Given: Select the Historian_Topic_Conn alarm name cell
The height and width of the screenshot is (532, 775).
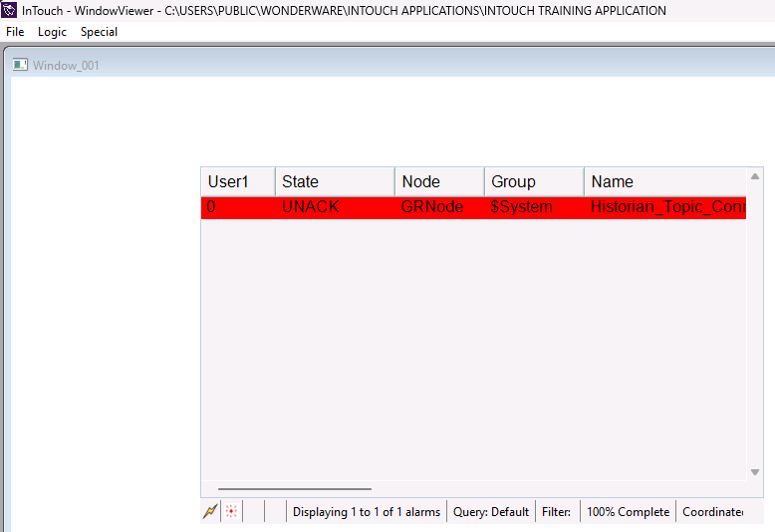Looking at the screenshot, I should pyautogui.click(x=665, y=207).
